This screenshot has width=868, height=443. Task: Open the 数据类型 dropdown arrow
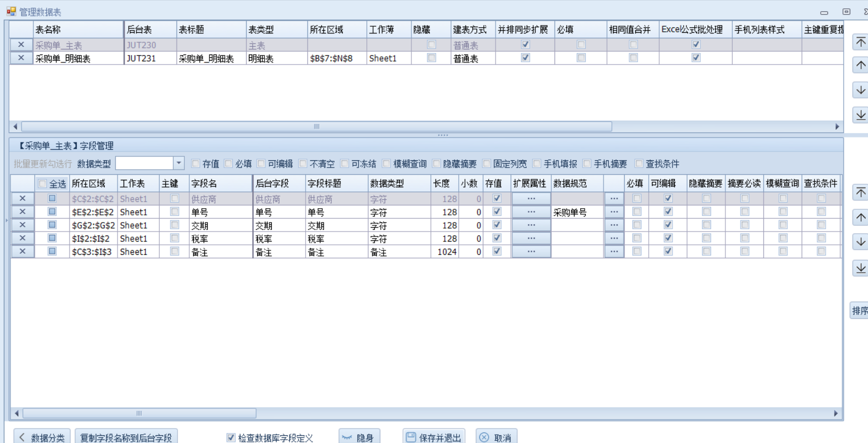coord(179,164)
